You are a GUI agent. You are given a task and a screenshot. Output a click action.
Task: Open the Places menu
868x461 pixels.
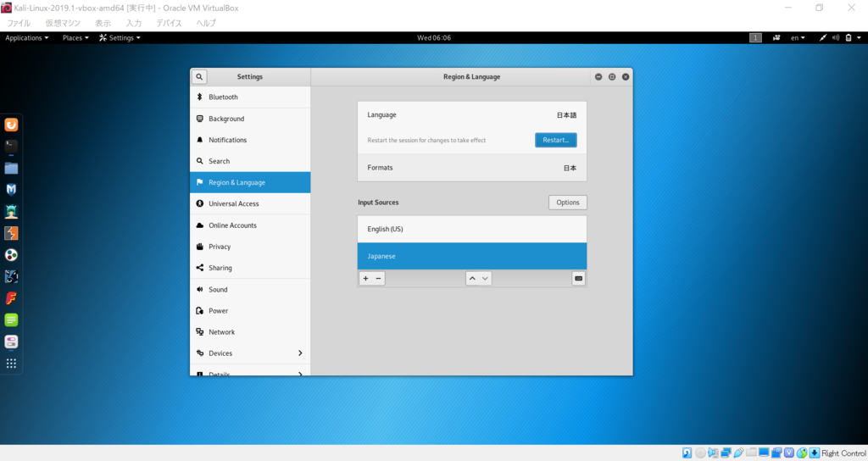[75, 37]
